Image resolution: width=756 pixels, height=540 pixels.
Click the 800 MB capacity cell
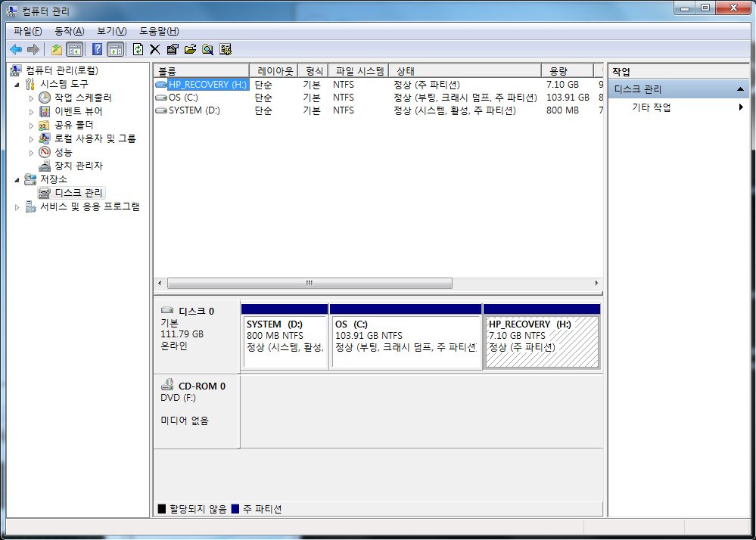coord(562,110)
